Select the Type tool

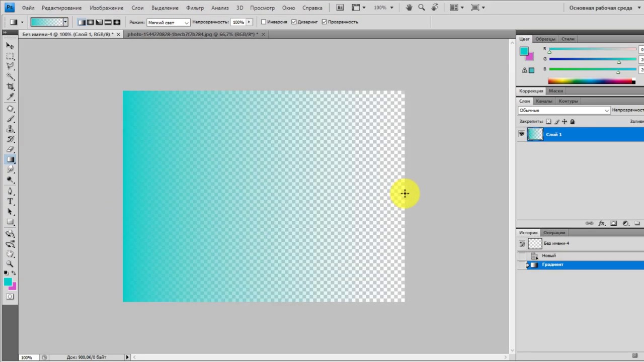[10, 201]
